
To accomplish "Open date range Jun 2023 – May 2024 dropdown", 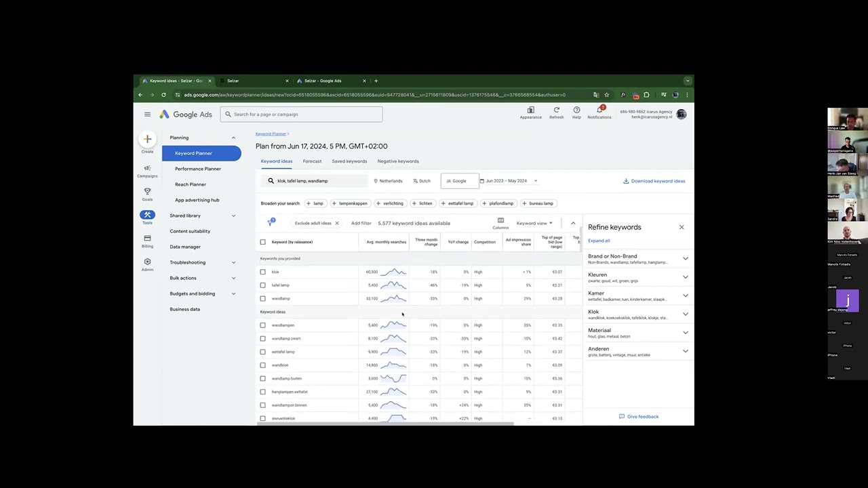I will tap(509, 181).
